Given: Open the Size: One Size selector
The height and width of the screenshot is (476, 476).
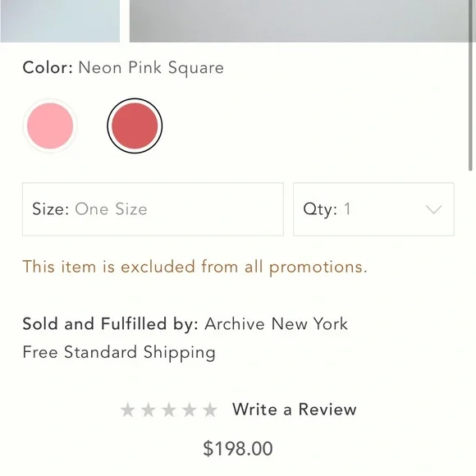Looking at the screenshot, I should (153, 209).
